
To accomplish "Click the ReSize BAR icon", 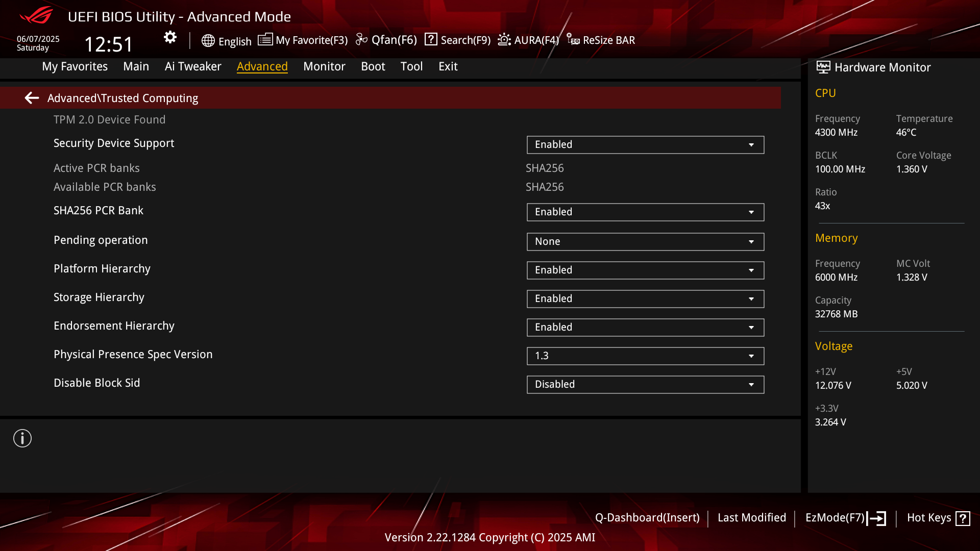I will click(573, 40).
